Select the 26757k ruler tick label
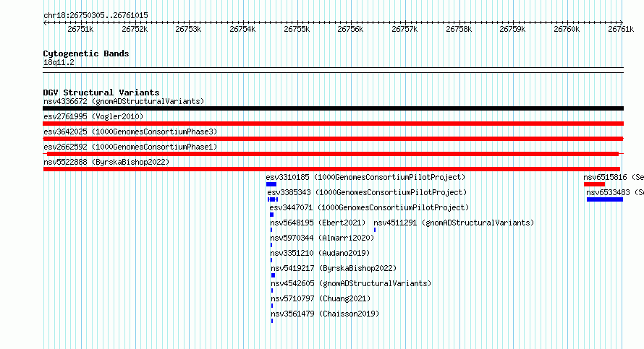644x349 pixels. (404, 30)
